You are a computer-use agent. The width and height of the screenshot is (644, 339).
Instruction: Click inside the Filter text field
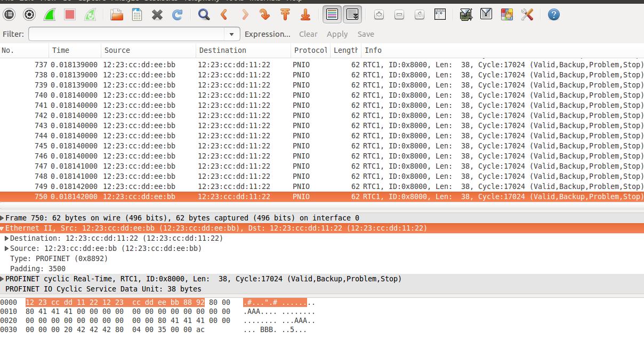pyautogui.click(x=127, y=34)
